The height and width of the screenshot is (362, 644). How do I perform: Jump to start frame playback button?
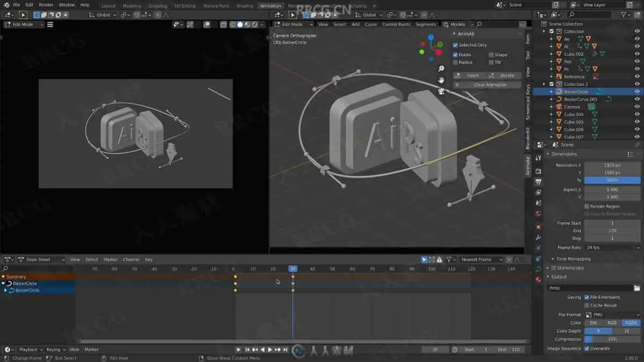click(247, 350)
